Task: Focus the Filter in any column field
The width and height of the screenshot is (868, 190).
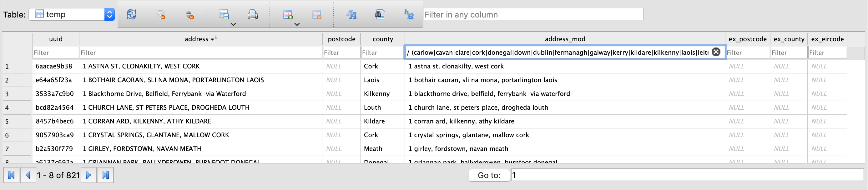Action: (x=533, y=14)
